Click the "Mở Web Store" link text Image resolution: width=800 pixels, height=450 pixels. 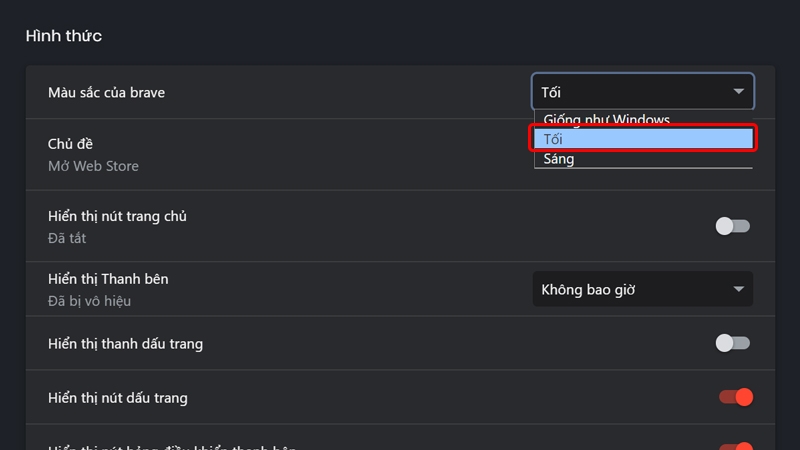[93, 166]
